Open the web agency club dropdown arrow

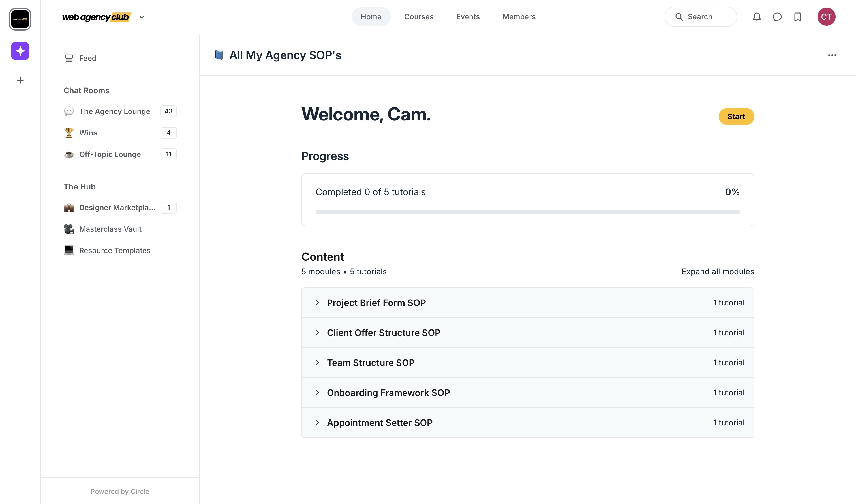(142, 17)
